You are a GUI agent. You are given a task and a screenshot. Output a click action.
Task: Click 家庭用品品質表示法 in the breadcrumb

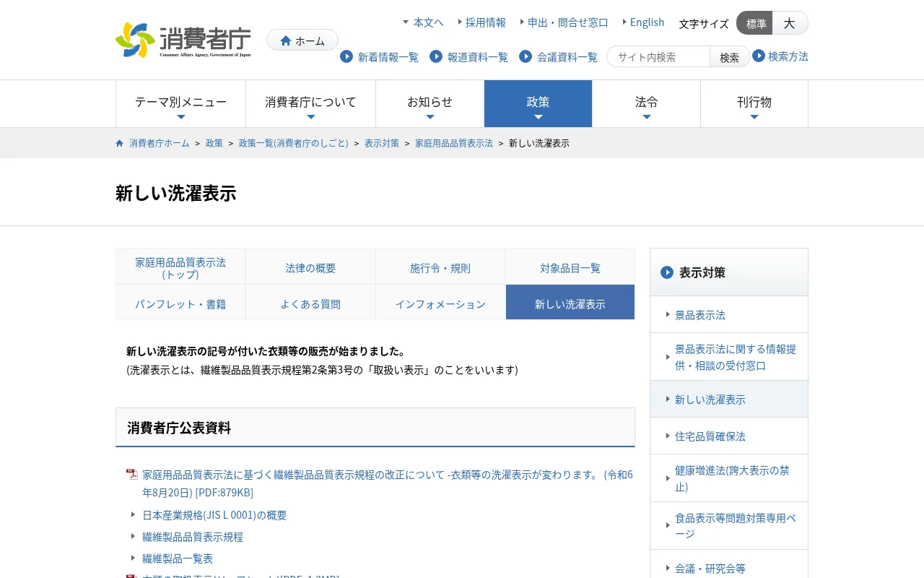click(x=454, y=143)
